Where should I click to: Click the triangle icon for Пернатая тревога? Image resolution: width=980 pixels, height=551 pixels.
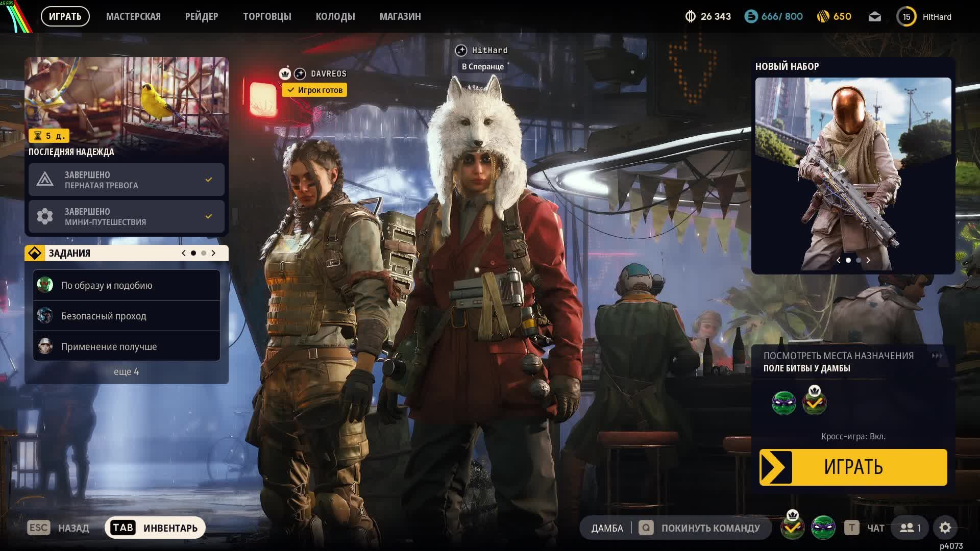45,180
